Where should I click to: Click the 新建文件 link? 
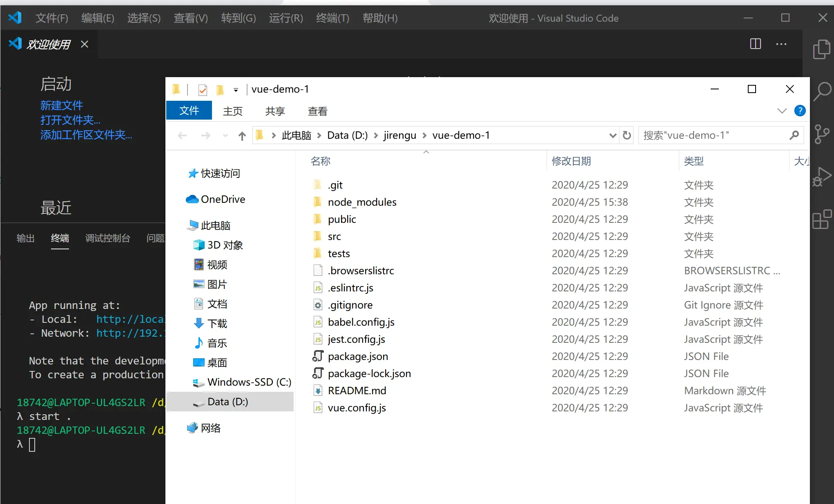click(62, 105)
